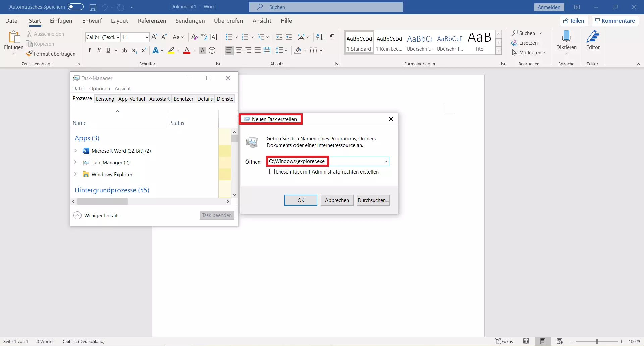Switch to Web layout view in status bar
Screen dimensions: 644x346
559,341
